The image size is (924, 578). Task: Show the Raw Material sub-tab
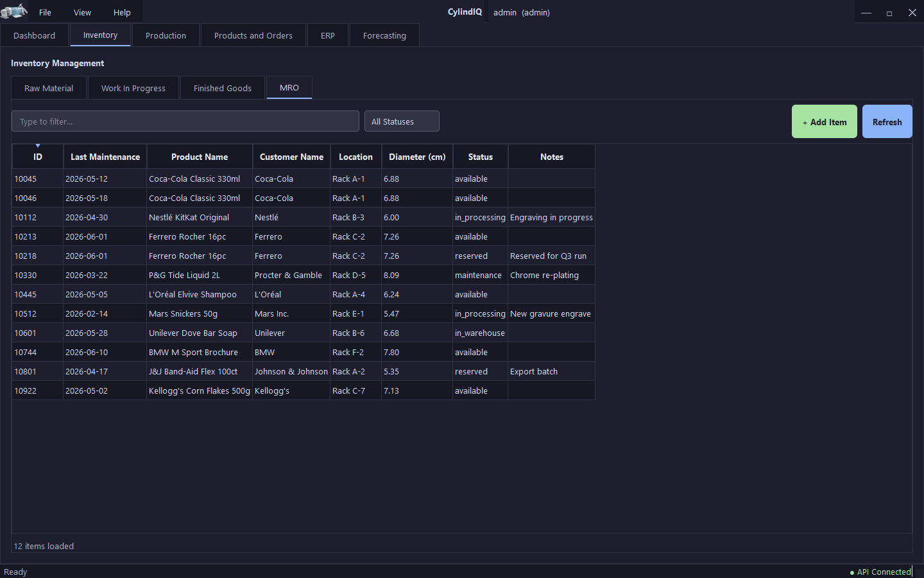point(49,88)
